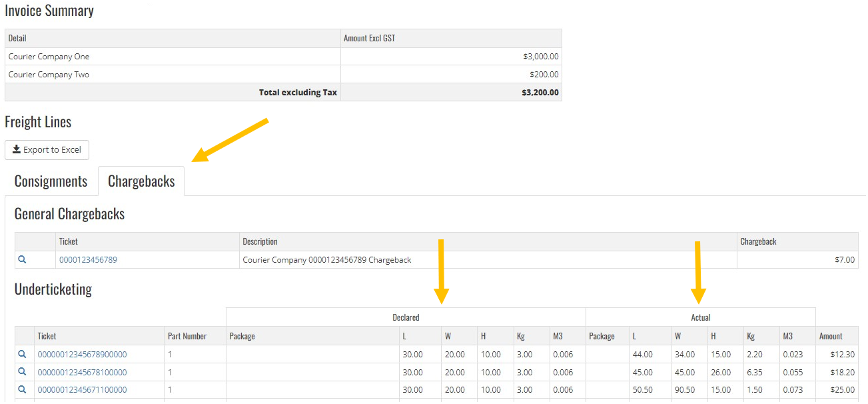Follow ticket link 00000012345678100000
The height and width of the screenshot is (404, 868).
coord(82,373)
